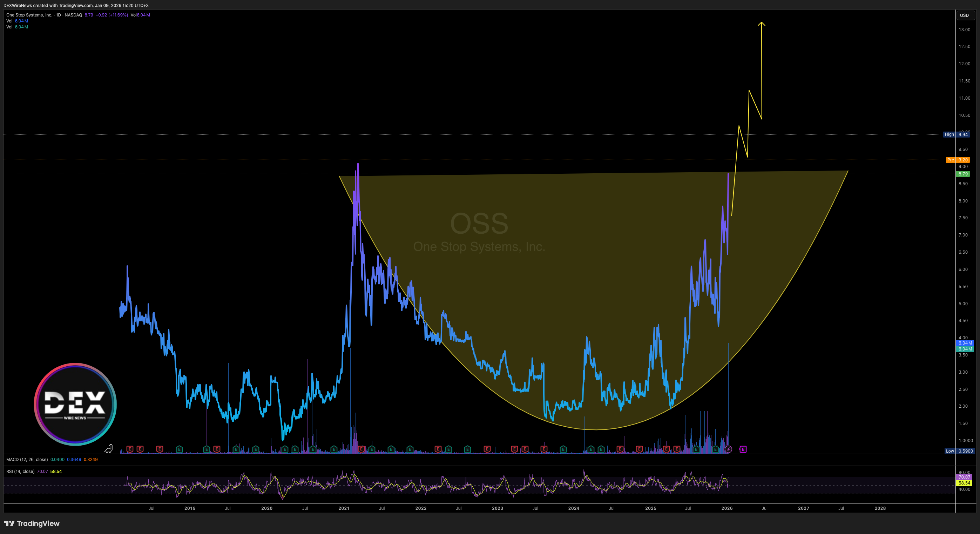This screenshot has width=980, height=534.
Task: Click the MACD (12, 26, close) legend
Action: [x=27, y=459]
